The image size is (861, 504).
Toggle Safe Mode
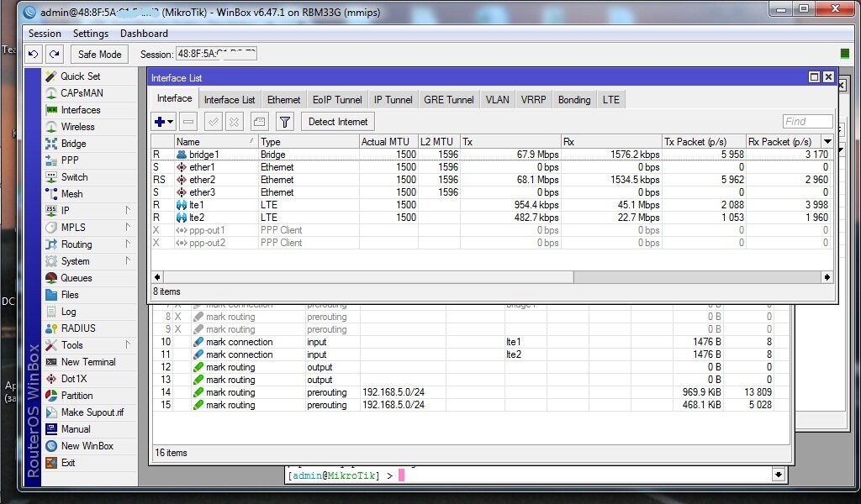[99, 55]
